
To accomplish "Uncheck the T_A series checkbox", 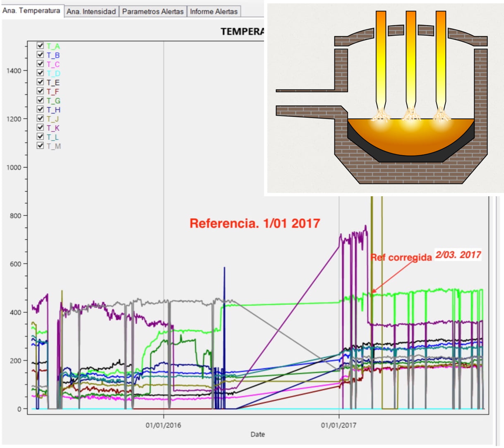I will point(40,46).
